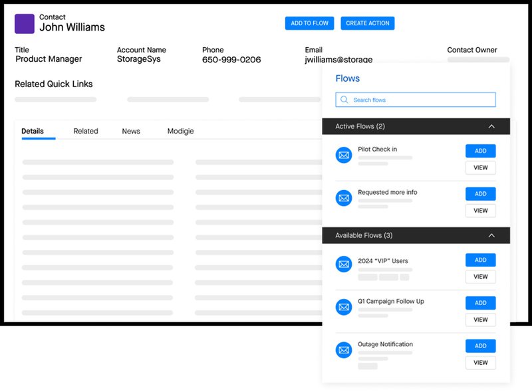The image size is (532, 392).
Task: View the Outage Notification flow
Action: [x=480, y=363]
